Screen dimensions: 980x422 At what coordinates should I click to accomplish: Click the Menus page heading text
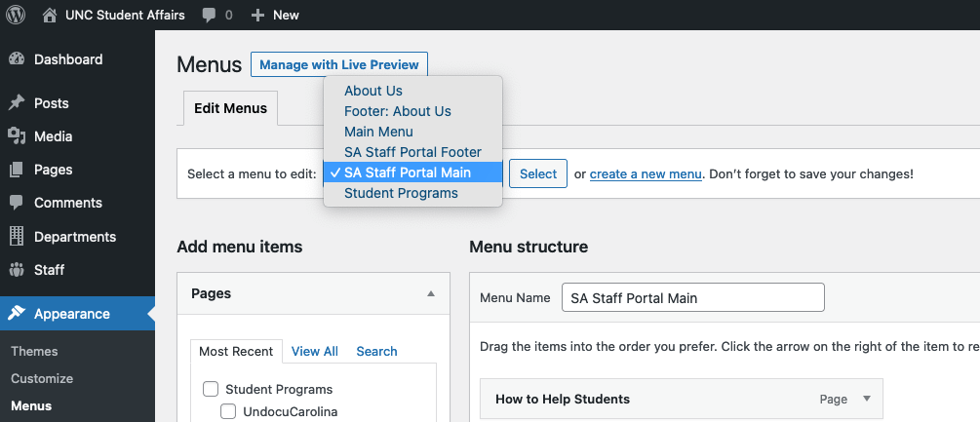pyautogui.click(x=210, y=65)
